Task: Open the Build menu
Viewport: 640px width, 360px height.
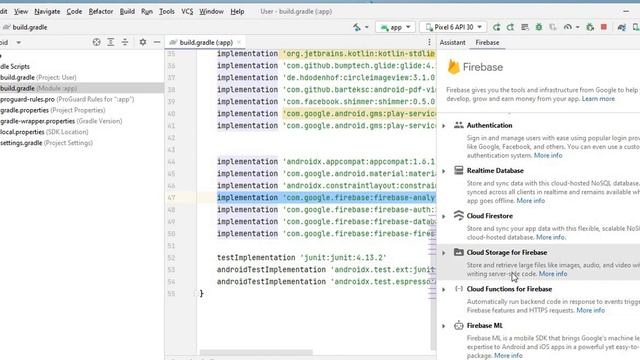Action: click(127, 11)
